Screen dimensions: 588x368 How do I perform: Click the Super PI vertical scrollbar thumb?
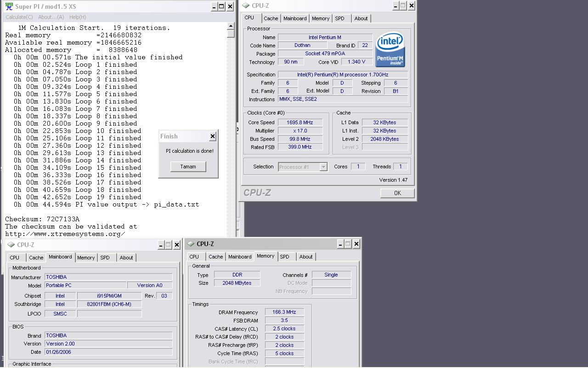(231, 34)
